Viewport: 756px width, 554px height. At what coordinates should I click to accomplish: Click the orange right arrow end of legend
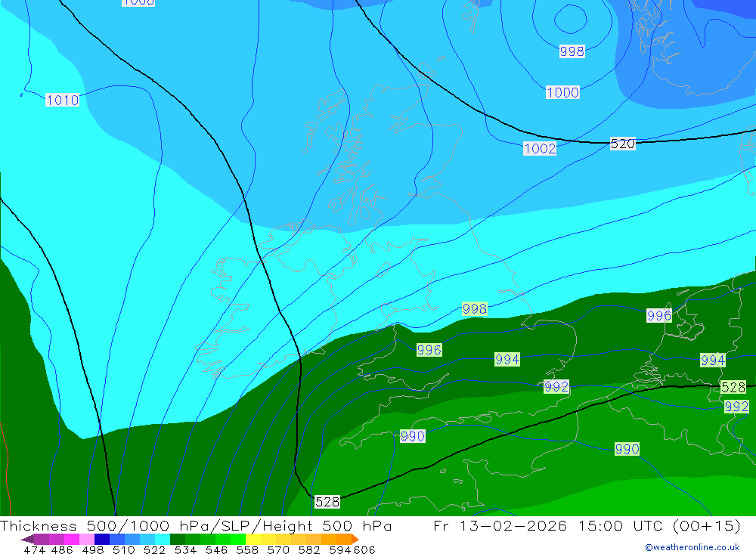coord(355,539)
